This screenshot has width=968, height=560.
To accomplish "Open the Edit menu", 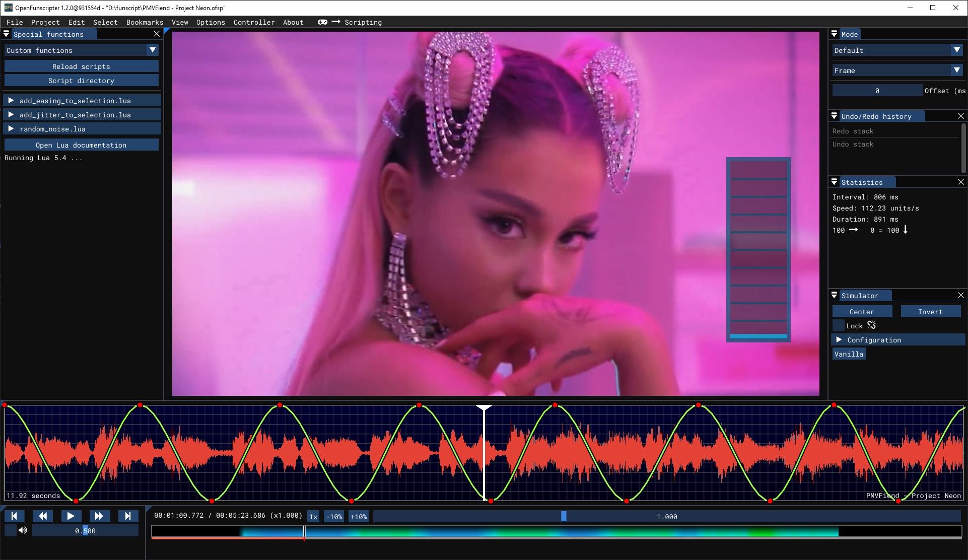I will pyautogui.click(x=77, y=22).
